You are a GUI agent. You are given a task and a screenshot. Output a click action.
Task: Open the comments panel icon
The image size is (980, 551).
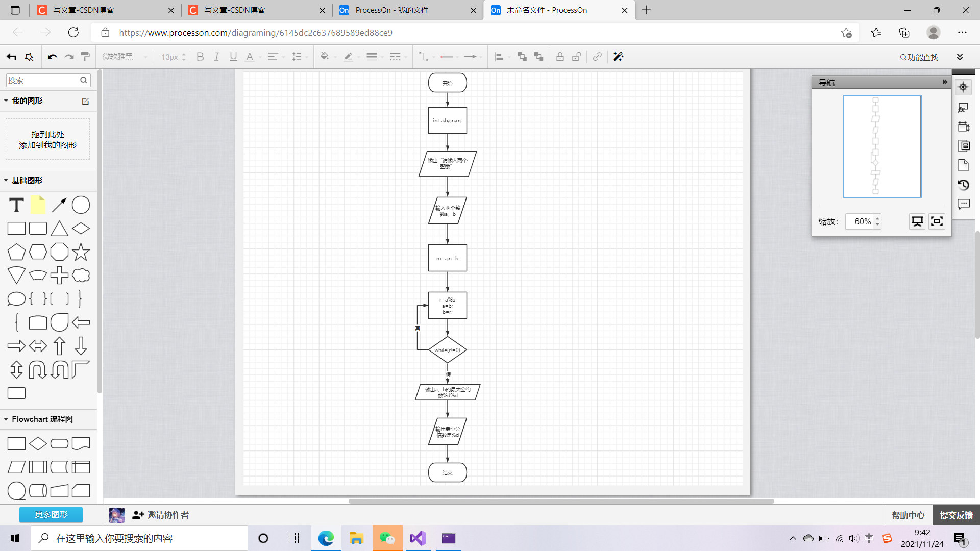point(963,204)
